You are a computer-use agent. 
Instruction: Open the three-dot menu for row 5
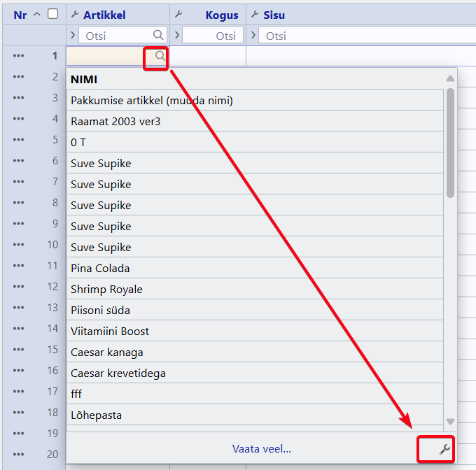coord(18,140)
